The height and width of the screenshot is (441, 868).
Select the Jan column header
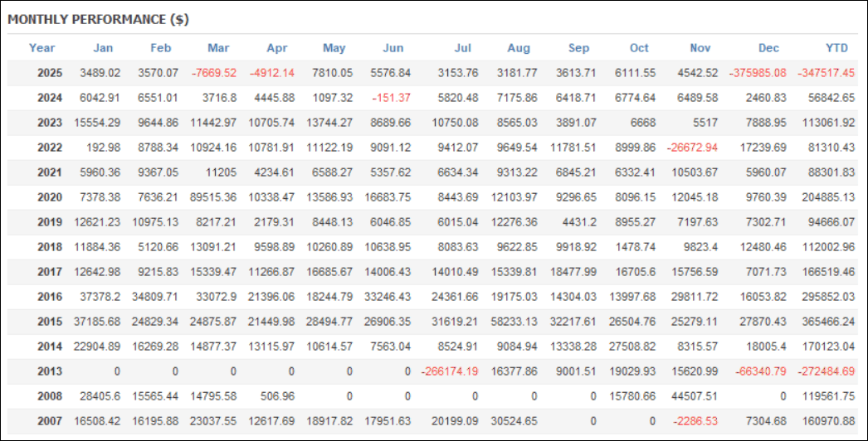point(104,48)
